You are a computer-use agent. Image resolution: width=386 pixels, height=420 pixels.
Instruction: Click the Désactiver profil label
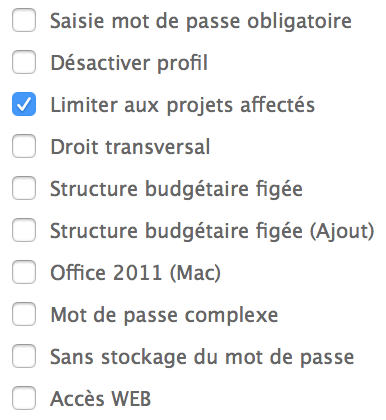[129, 63]
